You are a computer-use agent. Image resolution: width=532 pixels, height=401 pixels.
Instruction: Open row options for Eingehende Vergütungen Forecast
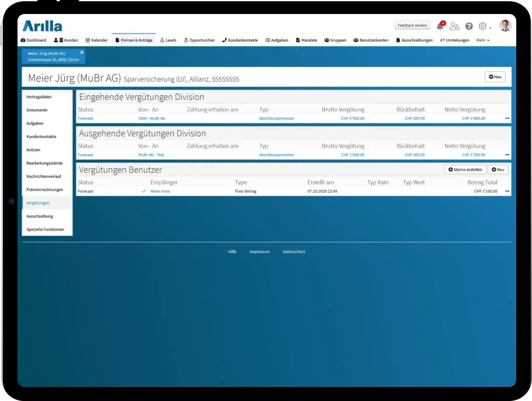[x=507, y=118]
